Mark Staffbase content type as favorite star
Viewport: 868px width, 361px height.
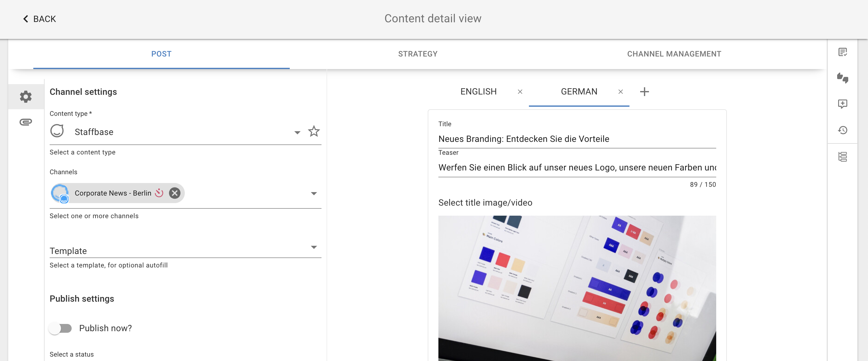314,131
